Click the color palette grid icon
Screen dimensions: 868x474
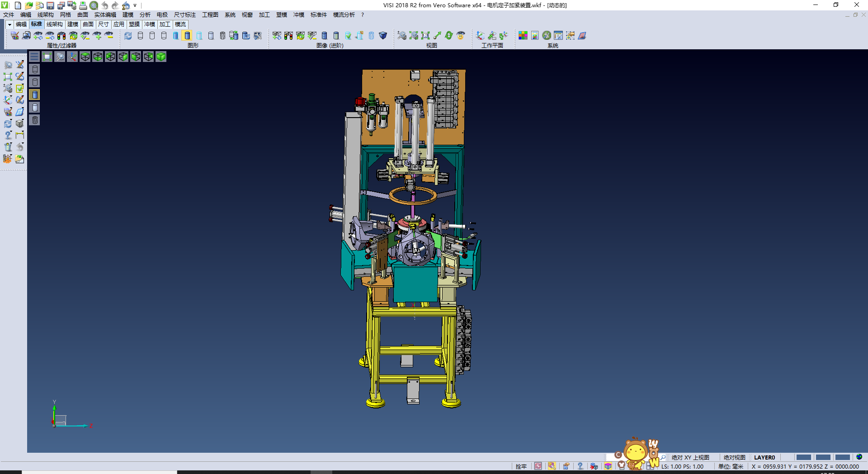point(523,36)
